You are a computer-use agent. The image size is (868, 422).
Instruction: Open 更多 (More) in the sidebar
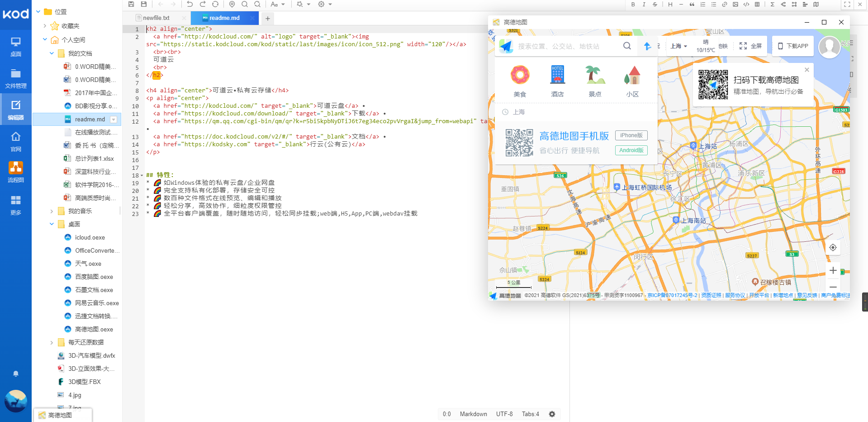16,205
